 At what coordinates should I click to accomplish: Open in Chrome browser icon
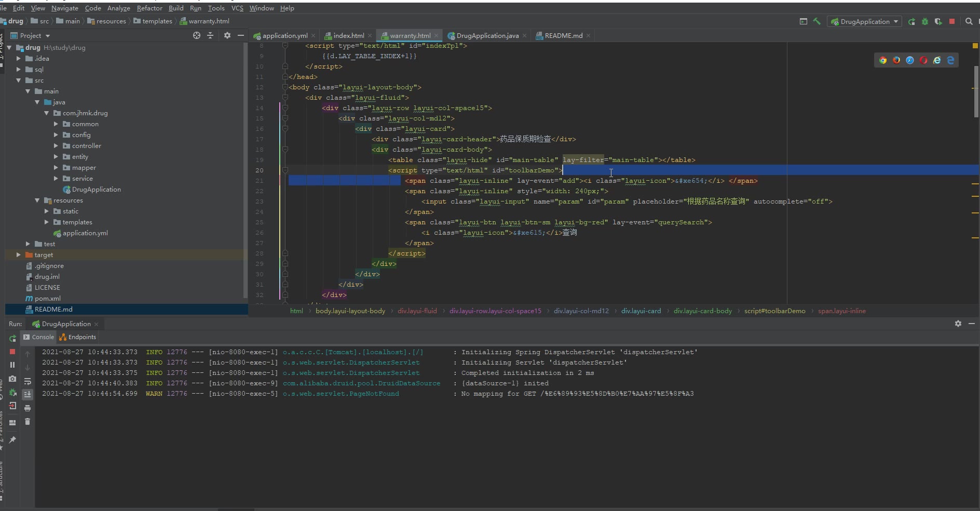coord(883,60)
